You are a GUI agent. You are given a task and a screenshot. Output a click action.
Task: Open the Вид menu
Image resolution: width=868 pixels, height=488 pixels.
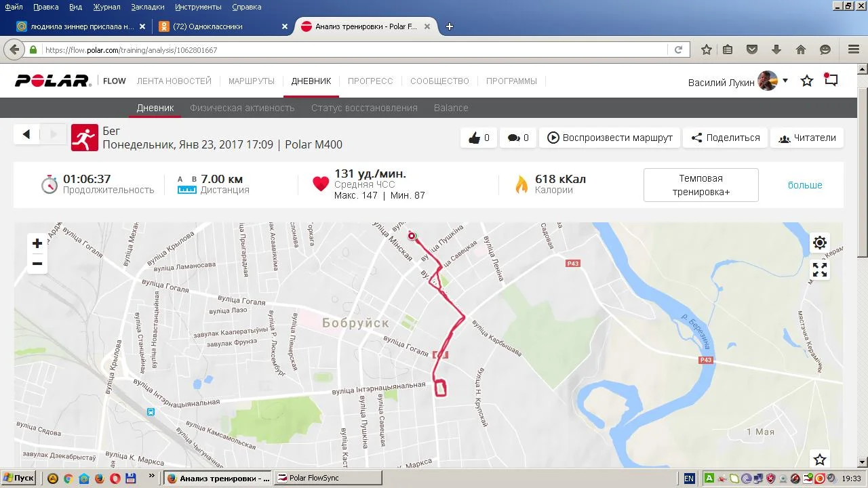75,7
